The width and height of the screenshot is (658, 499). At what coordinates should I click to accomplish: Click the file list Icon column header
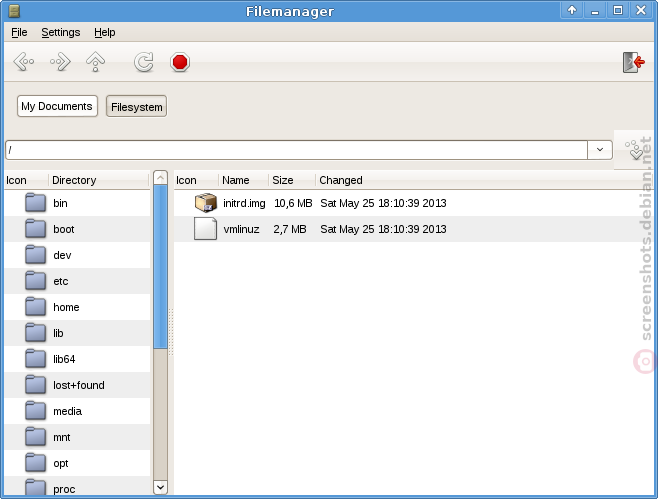pos(196,180)
